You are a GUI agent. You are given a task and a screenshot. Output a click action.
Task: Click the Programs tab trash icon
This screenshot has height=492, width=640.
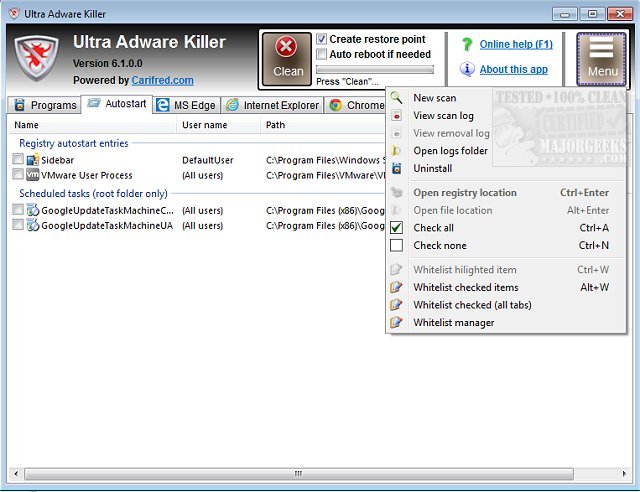pos(19,105)
